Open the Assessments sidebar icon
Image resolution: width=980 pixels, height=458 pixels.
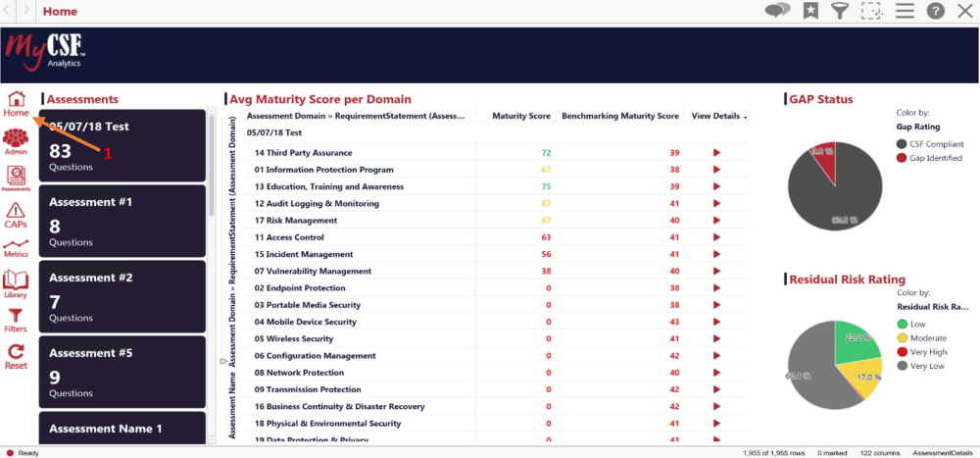(x=16, y=178)
